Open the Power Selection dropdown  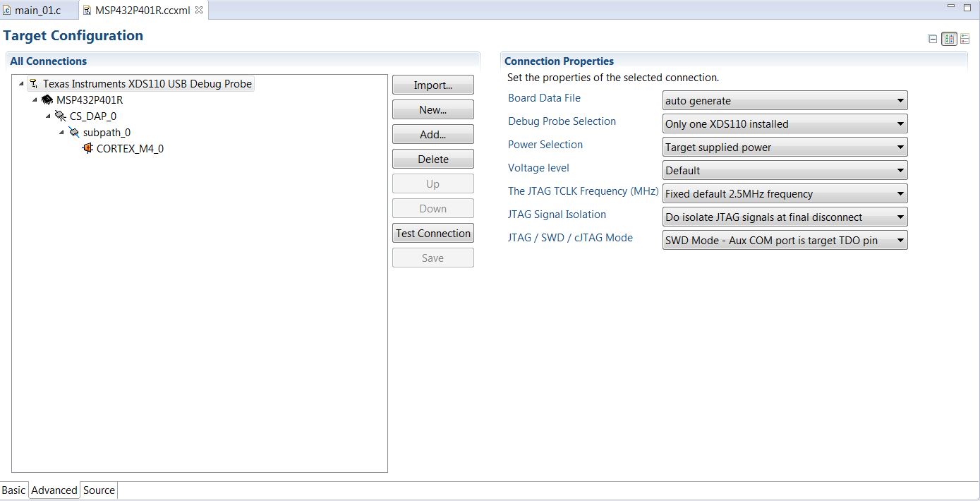pyautogui.click(x=785, y=147)
